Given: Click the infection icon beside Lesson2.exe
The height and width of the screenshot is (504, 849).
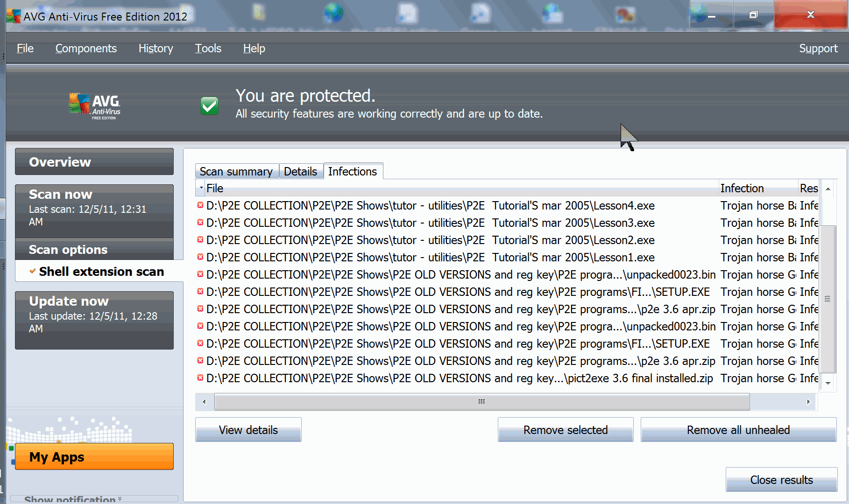Looking at the screenshot, I should click(200, 240).
